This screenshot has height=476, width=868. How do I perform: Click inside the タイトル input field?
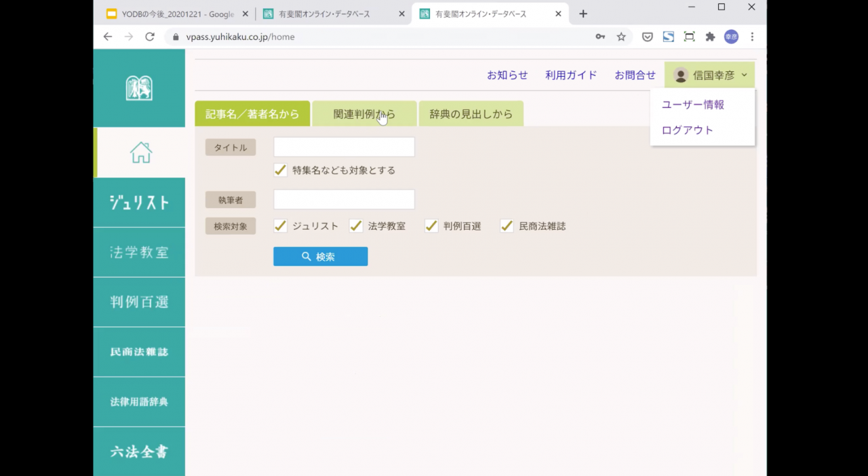pos(343,146)
